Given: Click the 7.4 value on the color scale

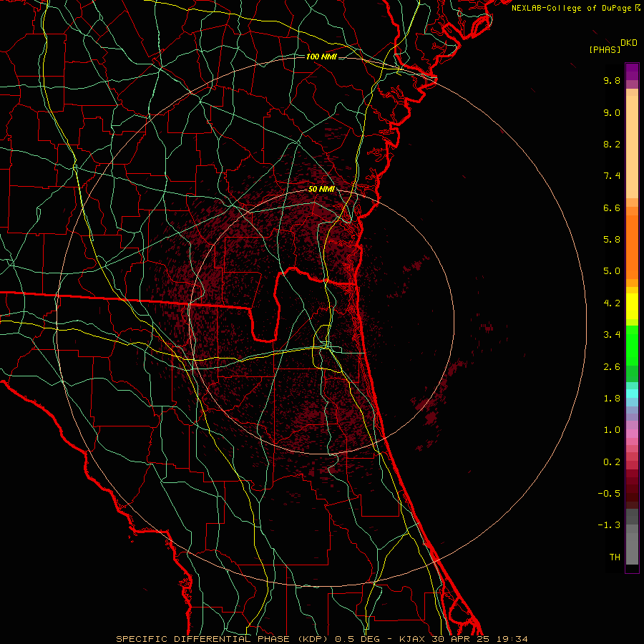Looking at the screenshot, I should coord(612,176).
